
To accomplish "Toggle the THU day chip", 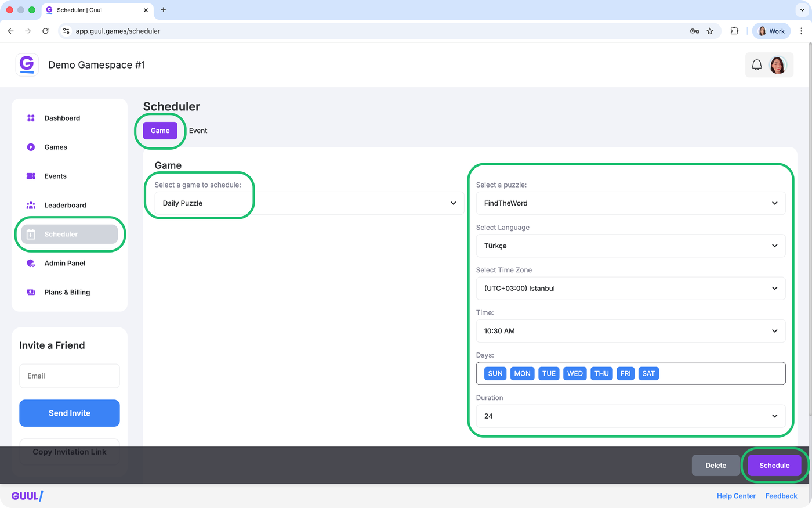I will pos(601,373).
